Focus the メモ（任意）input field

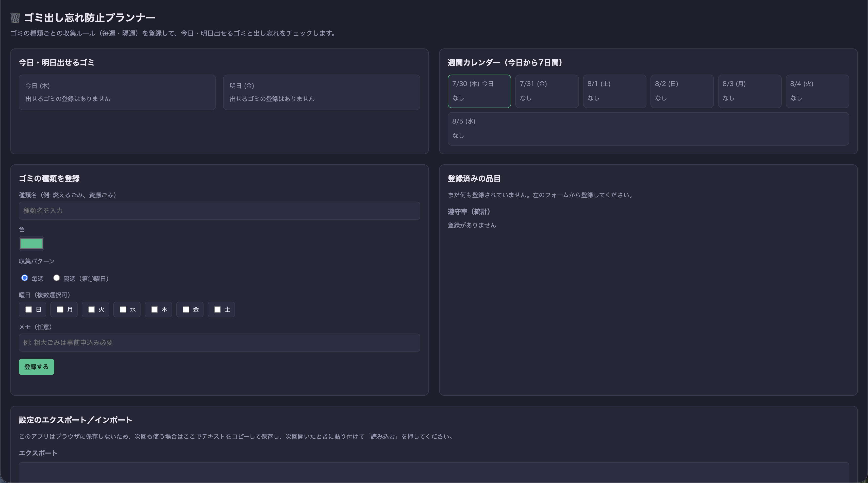tap(219, 342)
